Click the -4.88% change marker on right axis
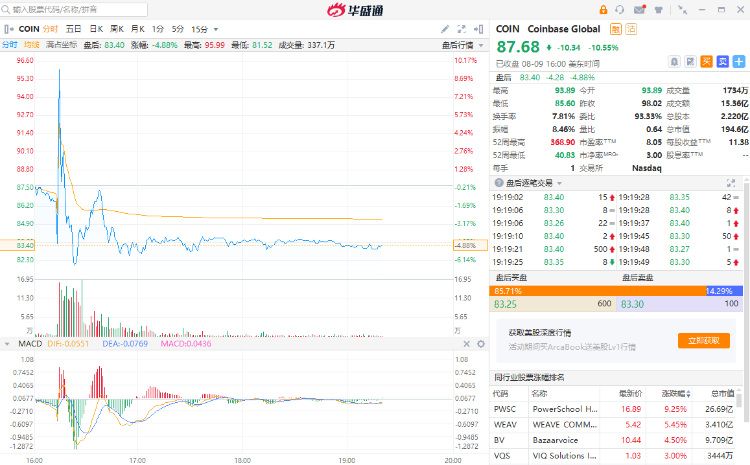 tap(470, 245)
